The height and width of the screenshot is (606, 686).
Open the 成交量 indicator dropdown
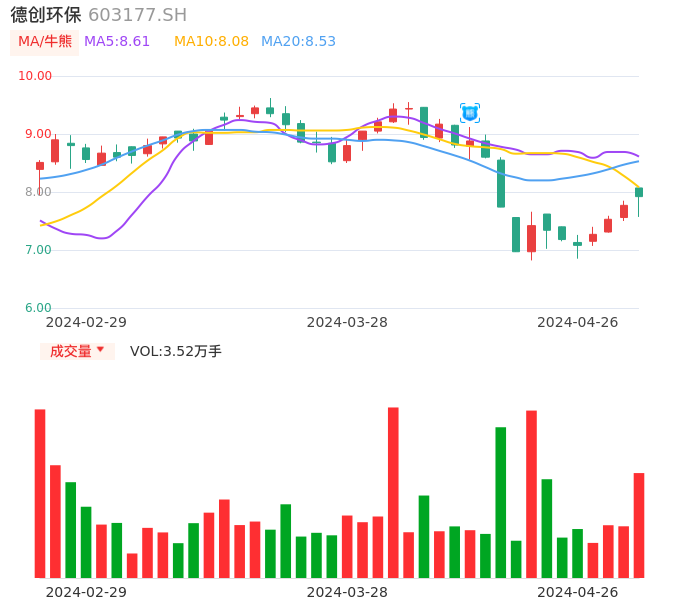click(x=77, y=351)
